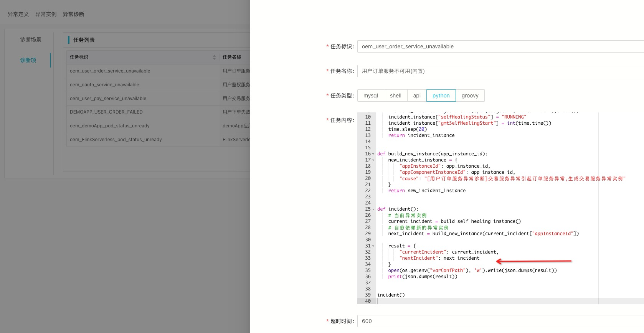This screenshot has height=333, width=644.
Task: Click the 任务标识 input field
Action: [x=499, y=46]
